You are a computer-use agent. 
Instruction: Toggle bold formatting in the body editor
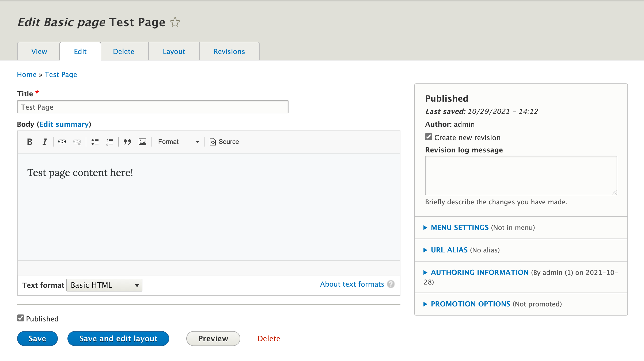pos(30,142)
